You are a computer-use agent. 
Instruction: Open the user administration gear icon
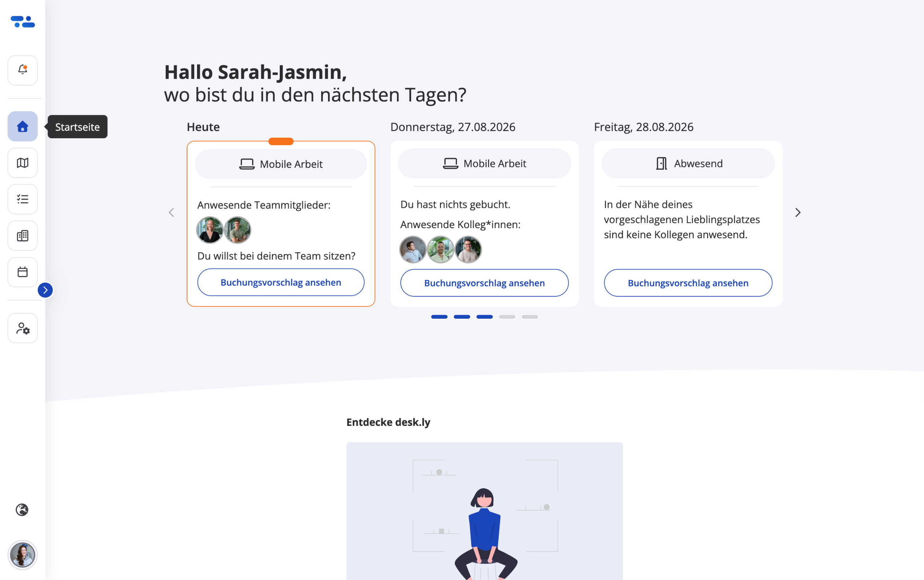(x=23, y=328)
